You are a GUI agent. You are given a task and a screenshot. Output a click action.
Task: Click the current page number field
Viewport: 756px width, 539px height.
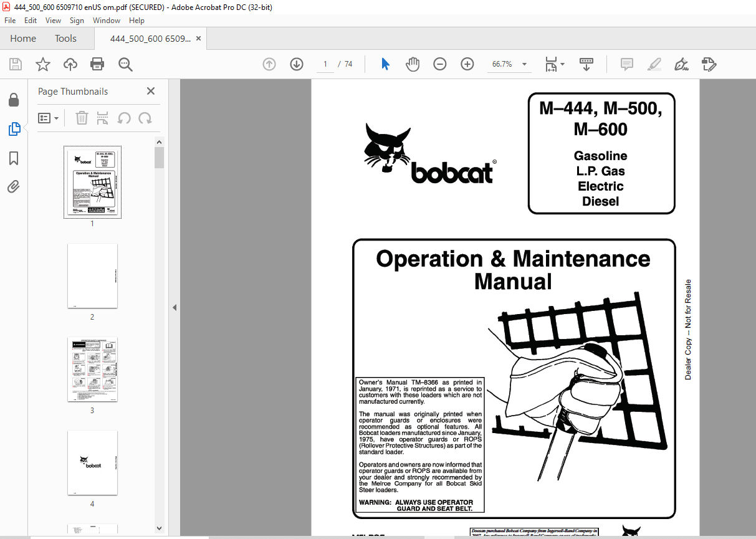click(325, 64)
